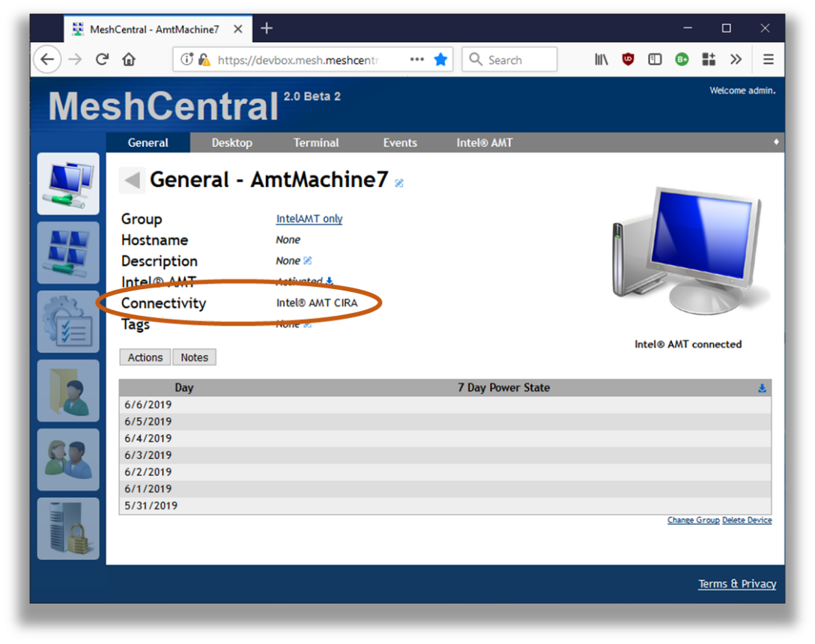The image size is (815, 644).
Task: Open the My Devices sidebar icon
Action: pyautogui.click(x=68, y=184)
